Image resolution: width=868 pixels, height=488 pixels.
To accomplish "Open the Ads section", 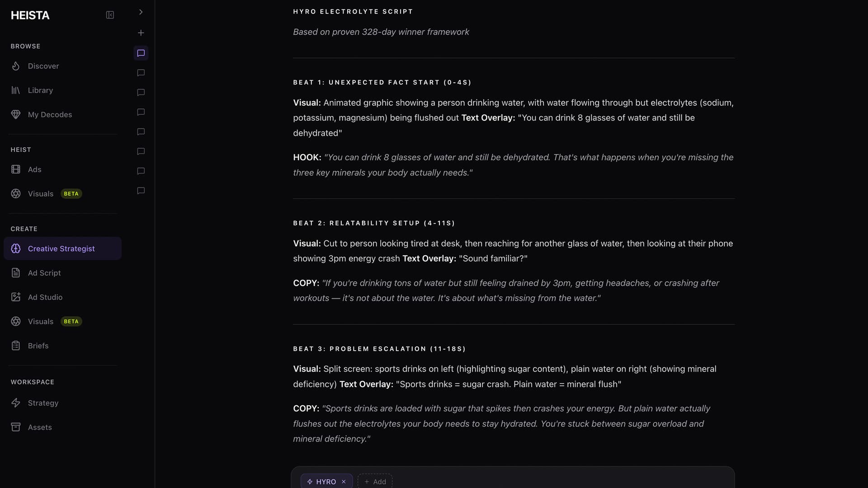I will click(x=34, y=169).
